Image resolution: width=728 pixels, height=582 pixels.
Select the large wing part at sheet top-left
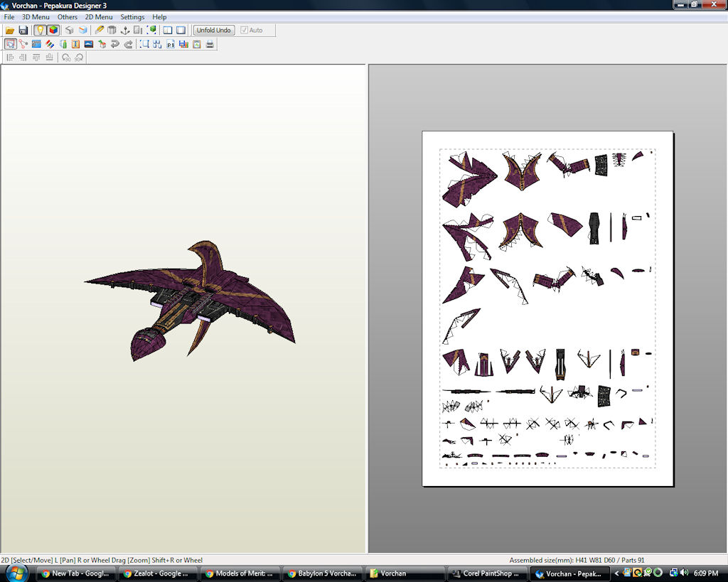coord(469,178)
